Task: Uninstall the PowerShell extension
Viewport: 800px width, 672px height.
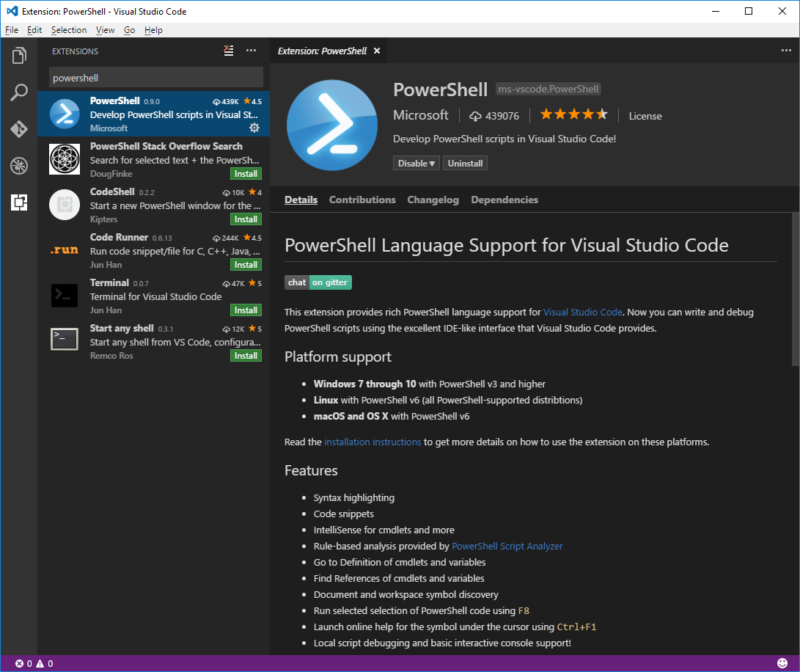Action: pyautogui.click(x=465, y=163)
